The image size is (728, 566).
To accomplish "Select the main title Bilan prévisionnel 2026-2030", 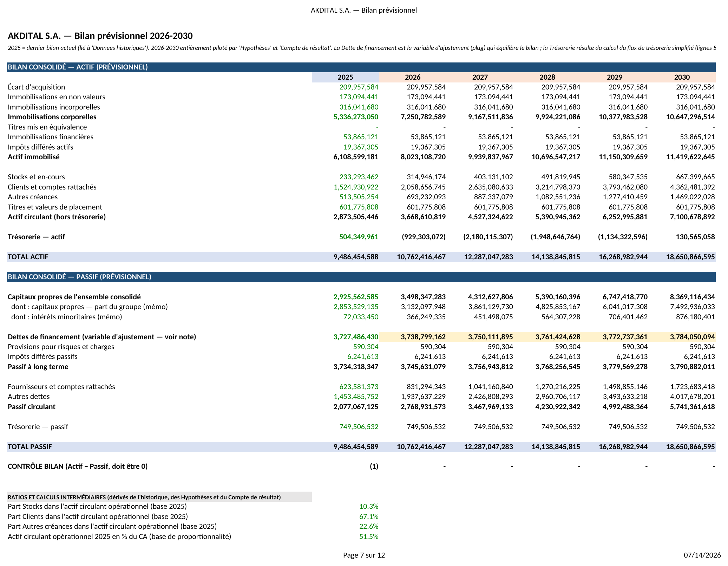I will coord(100,36).
